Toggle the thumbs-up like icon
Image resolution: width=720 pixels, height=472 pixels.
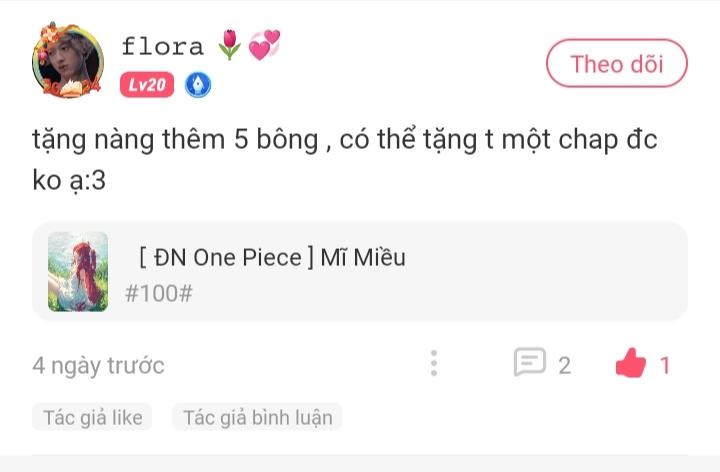(631, 364)
